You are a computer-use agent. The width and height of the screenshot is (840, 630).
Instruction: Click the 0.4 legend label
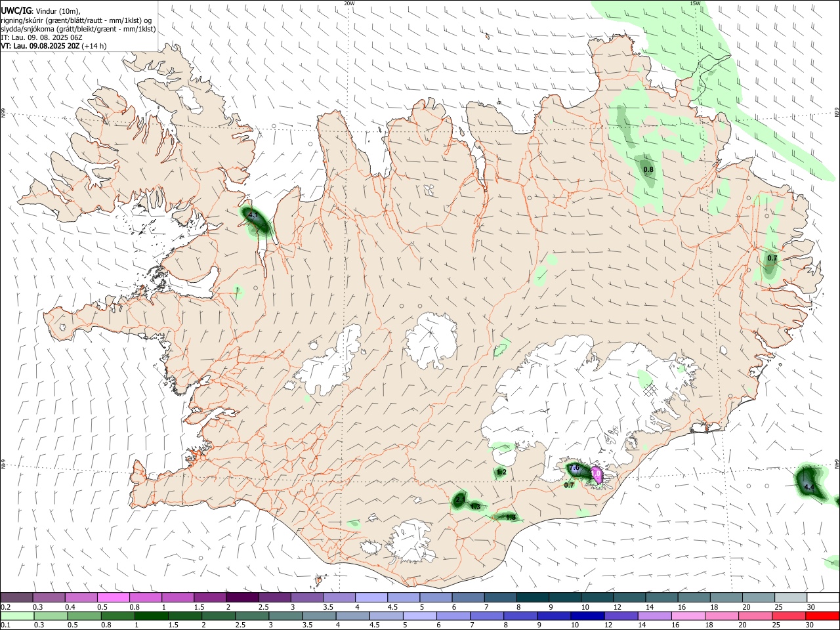[x=70, y=607]
